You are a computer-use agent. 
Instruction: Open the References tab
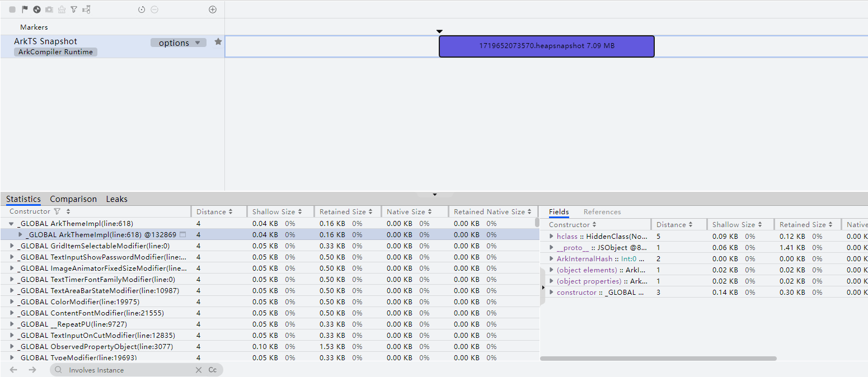pyautogui.click(x=602, y=211)
